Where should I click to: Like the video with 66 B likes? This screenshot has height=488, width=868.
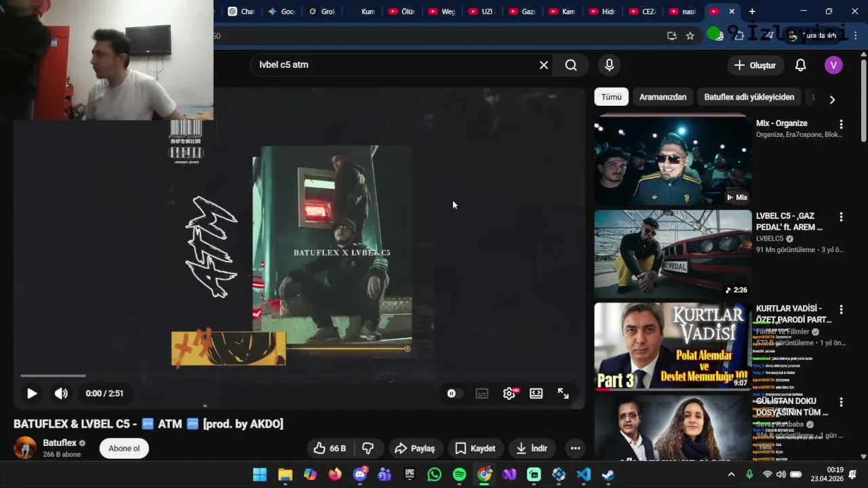coord(330,448)
